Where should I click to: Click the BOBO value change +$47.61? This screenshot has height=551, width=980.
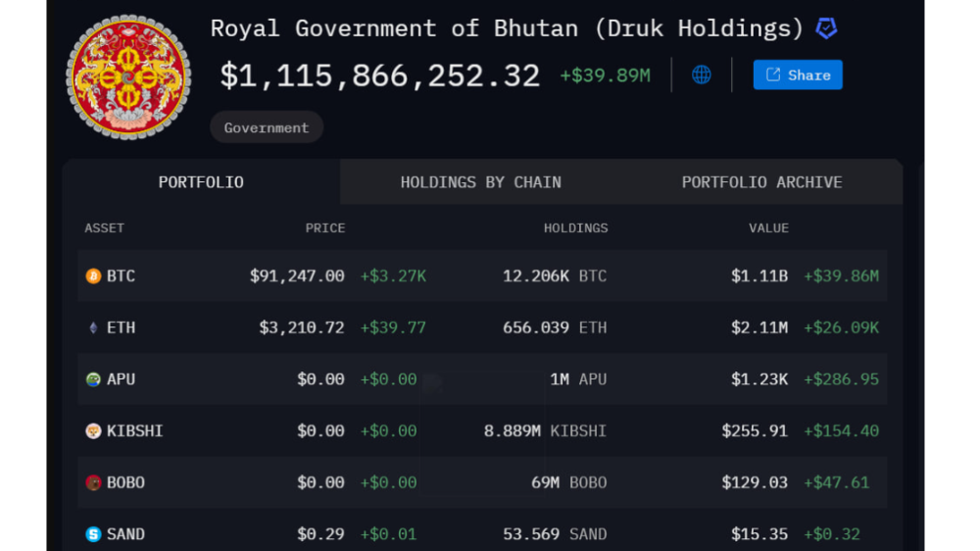click(836, 482)
